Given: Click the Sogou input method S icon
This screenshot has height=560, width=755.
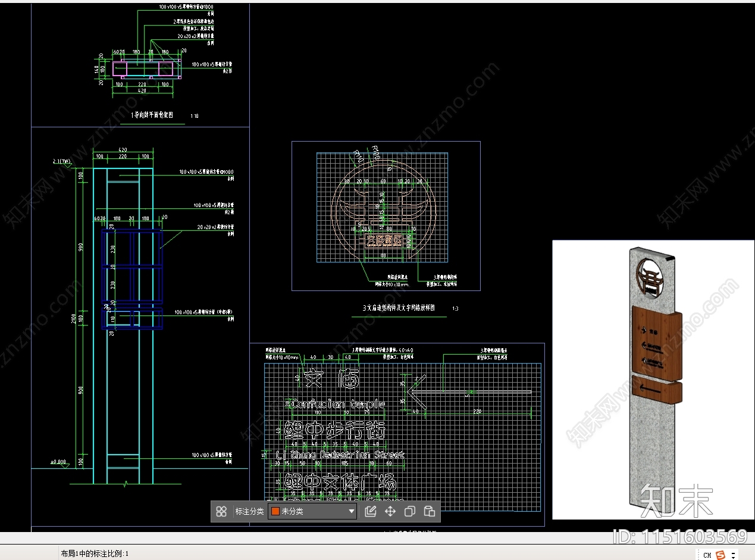Looking at the screenshot, I should [720, 555].
